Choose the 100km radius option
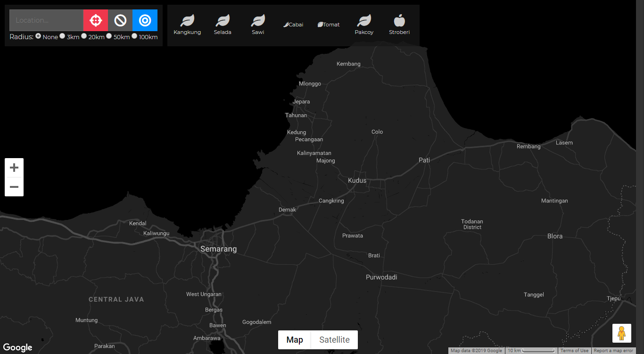This screenshot has height=354, width=644. (x=134, y=36)
